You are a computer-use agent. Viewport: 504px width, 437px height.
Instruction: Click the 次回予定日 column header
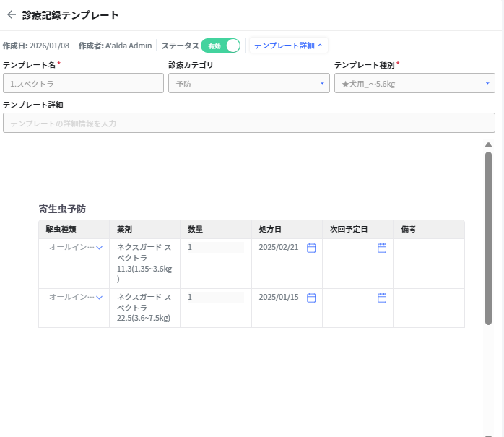tap(358, 229)
